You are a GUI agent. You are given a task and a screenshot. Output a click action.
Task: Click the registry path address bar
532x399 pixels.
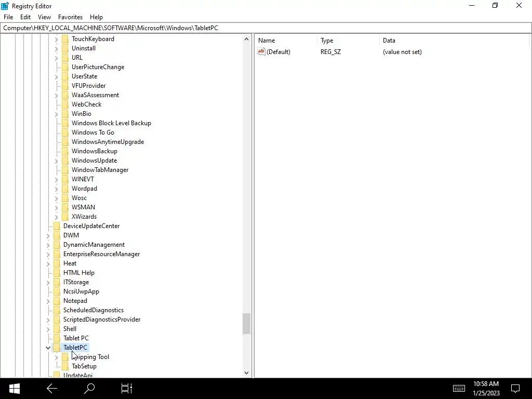tap(265, 28)
